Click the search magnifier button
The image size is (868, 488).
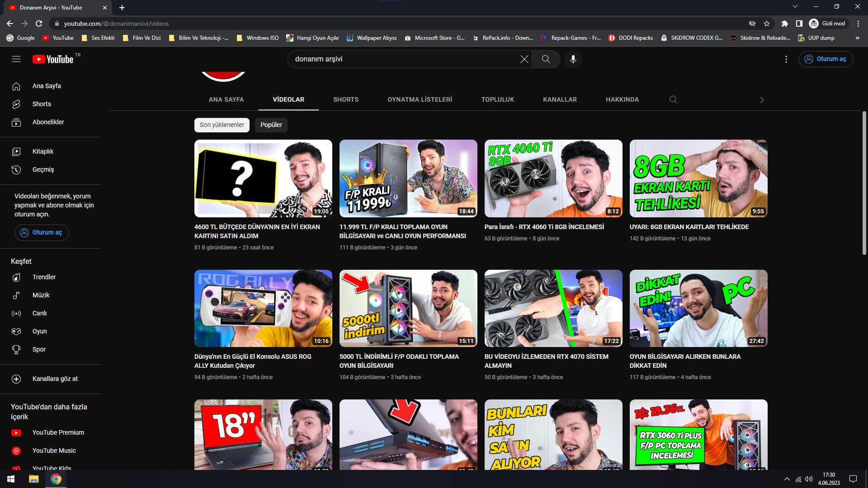coord(546,59)
